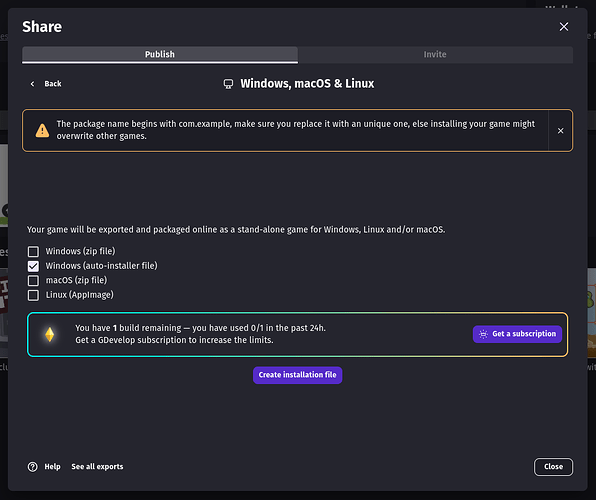Uncheck Windows (auto-installer file) option
596x500 pixels.
click(33, 266)
